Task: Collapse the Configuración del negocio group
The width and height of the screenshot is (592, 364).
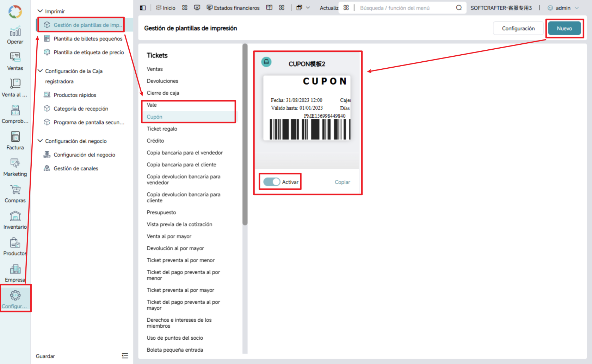Action: pyautogui.click(x=40, y=141)
